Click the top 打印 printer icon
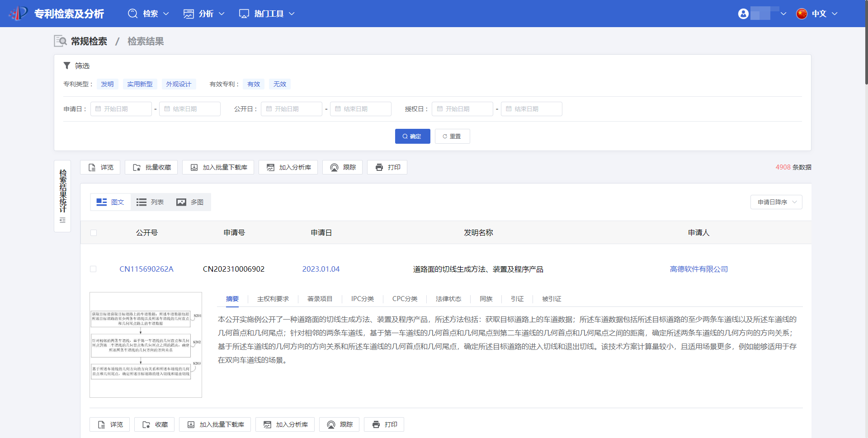868x438 pixels. tap(379, 168)
